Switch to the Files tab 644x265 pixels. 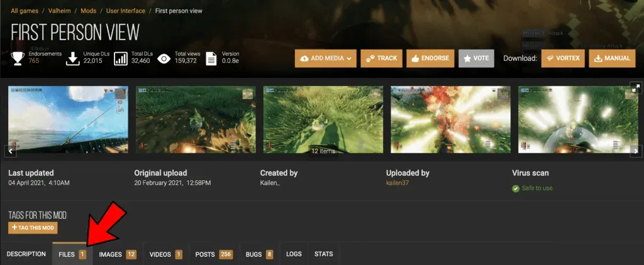point(72,254)
